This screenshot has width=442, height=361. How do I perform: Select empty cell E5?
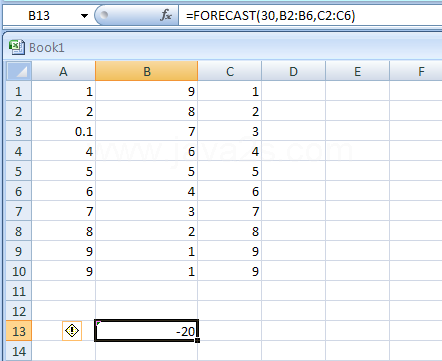coord(357,171)
